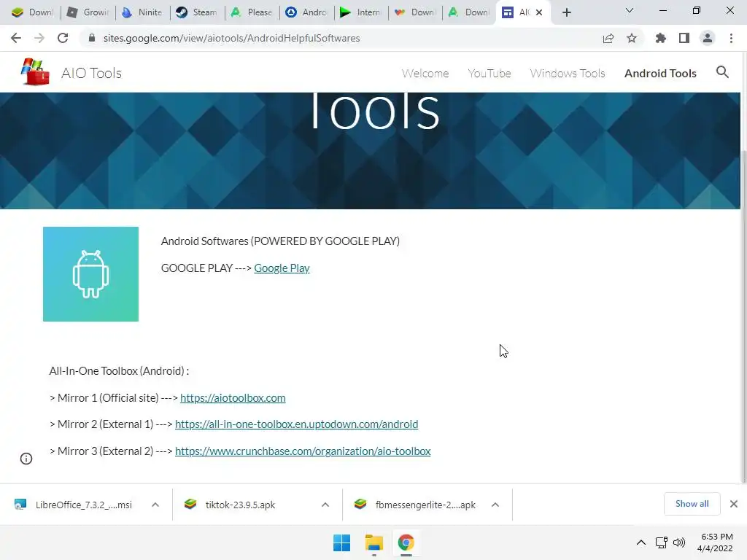Click AIO Tools site title
747x560 pixels.
tap(91, 73)
